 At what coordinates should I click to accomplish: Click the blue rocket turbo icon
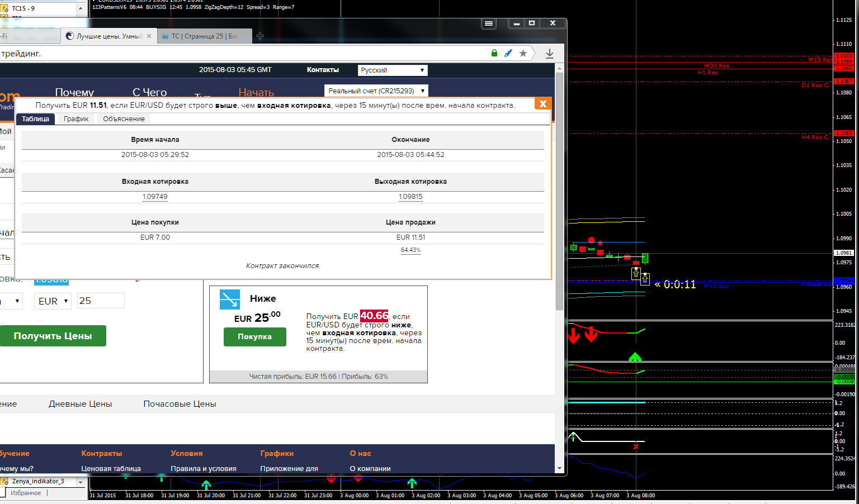pos(508,53)
